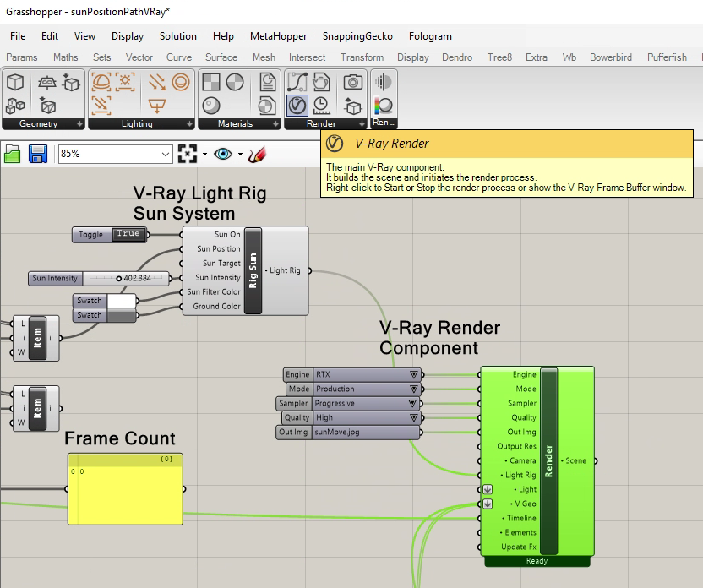The height and width of the screenshot is (588, 703).
Task: Choose the shaded sphere material icon
Action: coord(211,106)
